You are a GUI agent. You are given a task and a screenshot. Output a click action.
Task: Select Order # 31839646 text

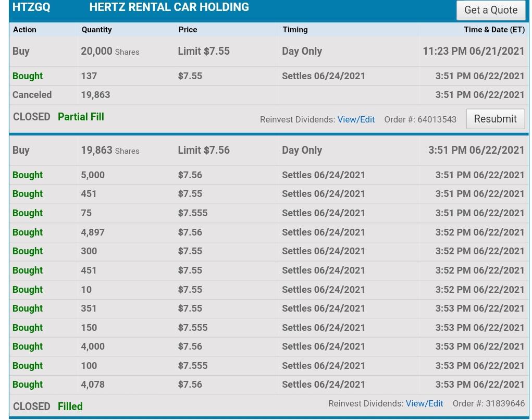[x=489, y=403]
